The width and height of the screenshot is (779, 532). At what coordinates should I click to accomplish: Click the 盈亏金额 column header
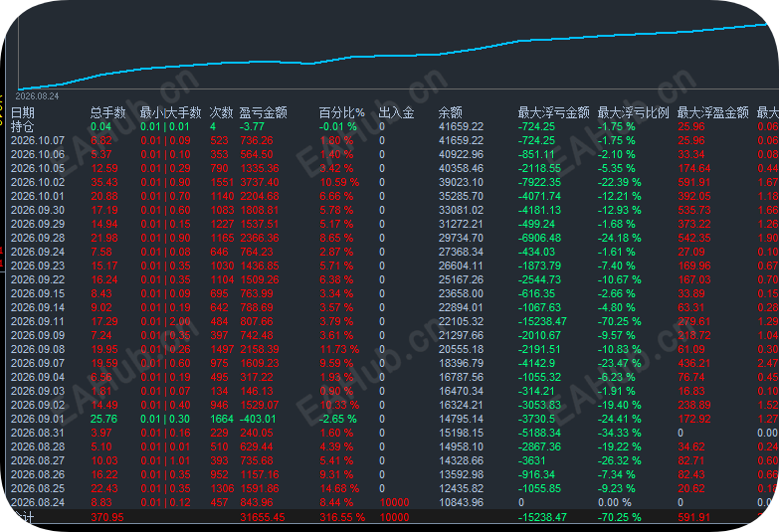click(263, 112)
